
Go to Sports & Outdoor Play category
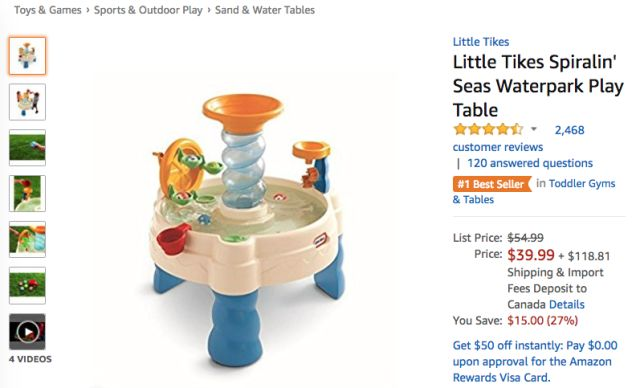point(148,10)
